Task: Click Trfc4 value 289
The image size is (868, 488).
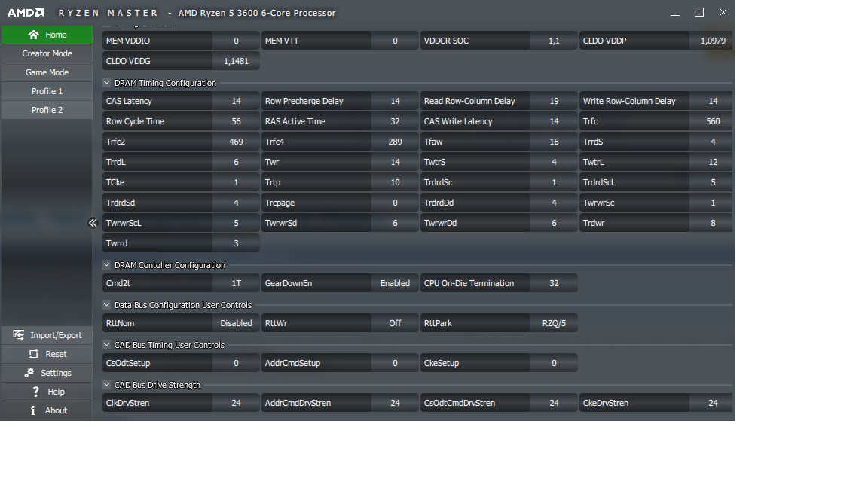Action: point(396,142)
